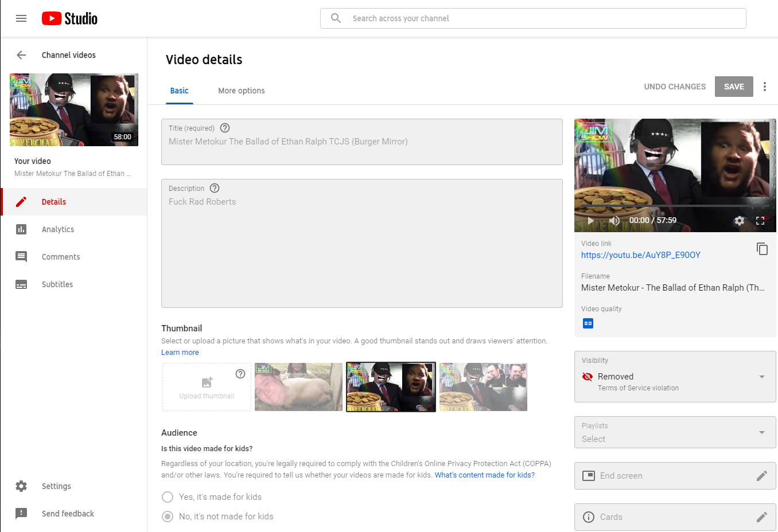Click the SAVE button
778x532 pixels.
coord(734,87)
